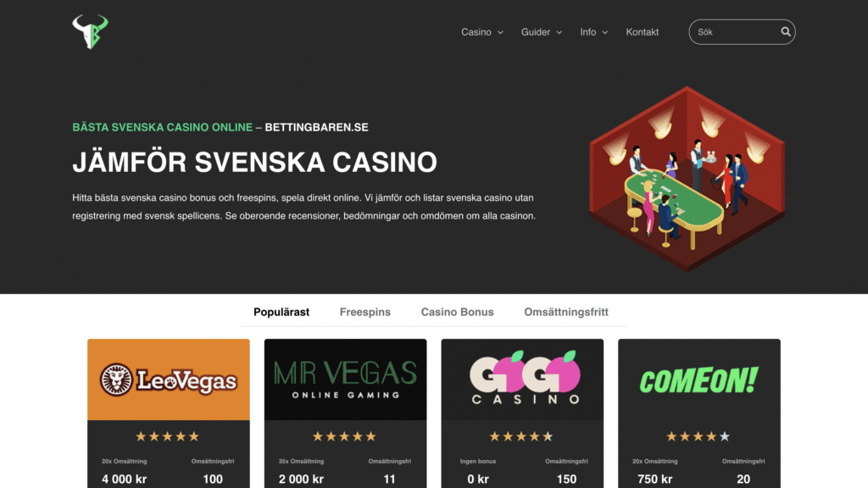Open the LeoVegas casino logo card
868x488 pixels.
(x=169, y=380)
